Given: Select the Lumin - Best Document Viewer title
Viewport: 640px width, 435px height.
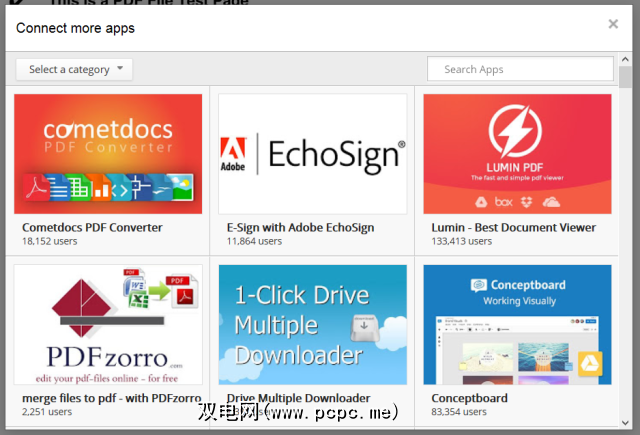Looking at the screenshot, I should (513, 227).
